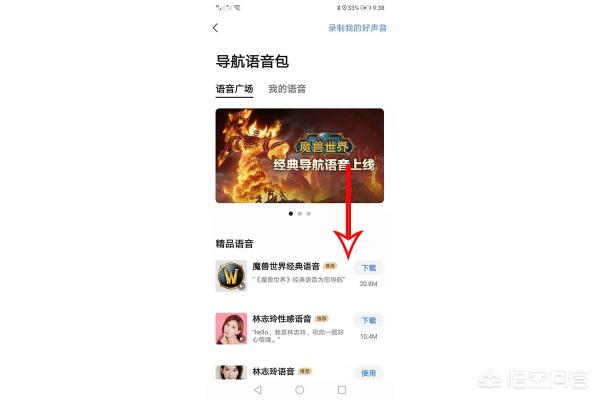Select first carousel page dot
Viewport: 600px width, 400px height.
(x=291, y=214)
